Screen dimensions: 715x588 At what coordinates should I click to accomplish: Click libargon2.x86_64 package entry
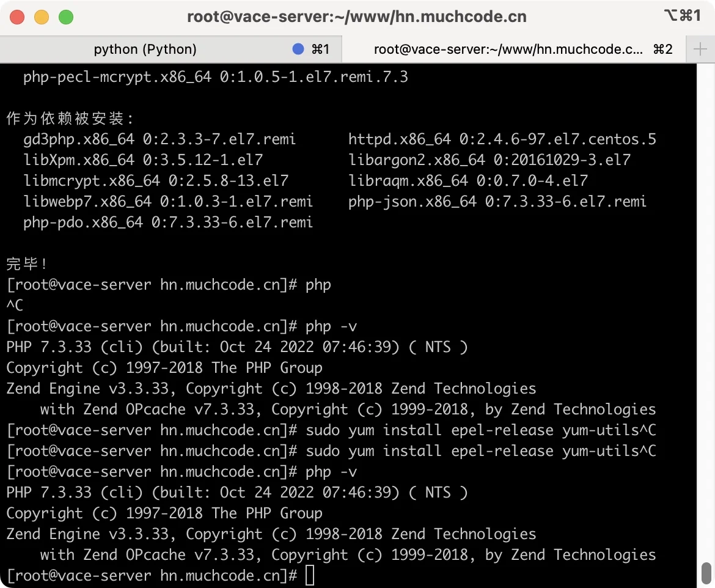pos(490,160)
